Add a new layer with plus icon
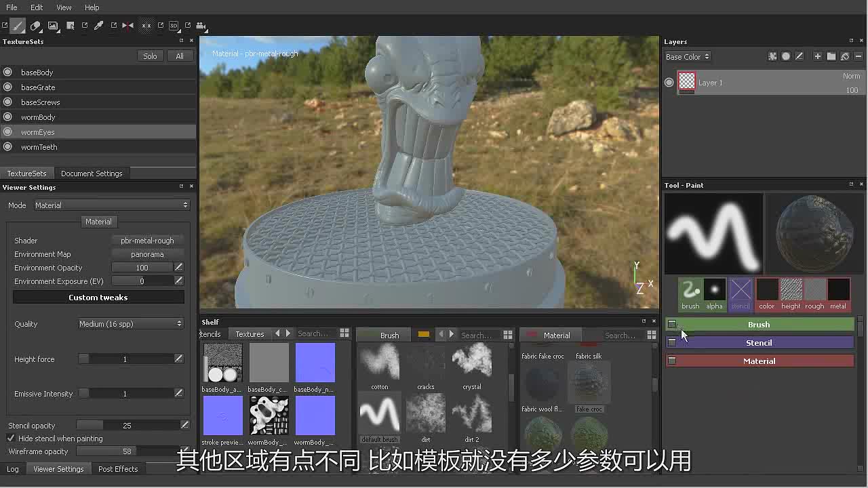868x488 pixels. (818, 57)
